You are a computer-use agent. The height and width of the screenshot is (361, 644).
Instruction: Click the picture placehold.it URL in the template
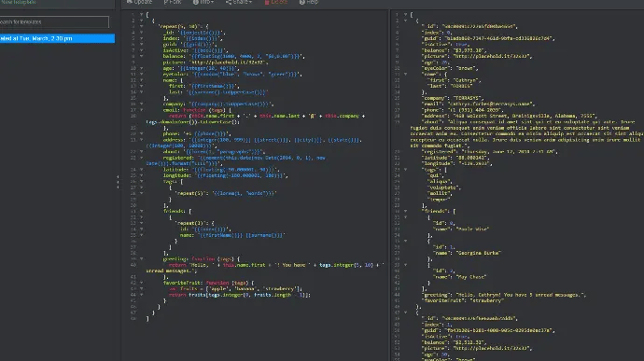point(230,62)
